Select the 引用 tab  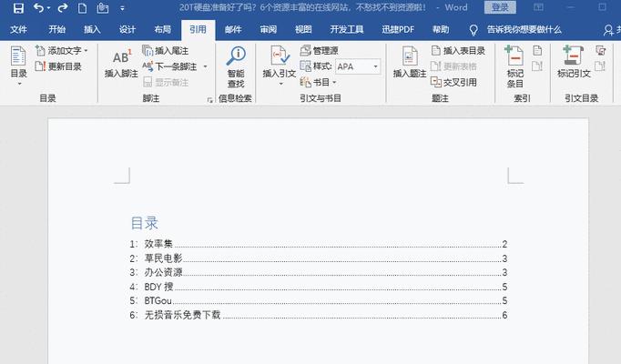click(x=198, y=30)
